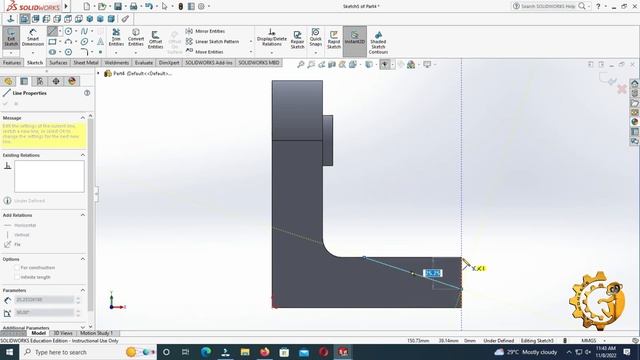Open the Section View icon
Image resolution: width=640 pixels, height=360 pixels.
(x=332, y=64)
